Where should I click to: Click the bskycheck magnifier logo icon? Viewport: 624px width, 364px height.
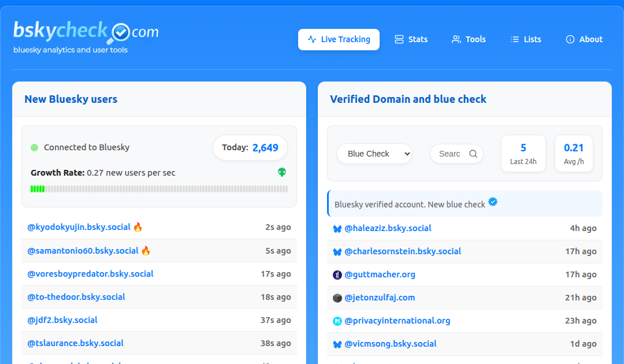coord(120,33)
